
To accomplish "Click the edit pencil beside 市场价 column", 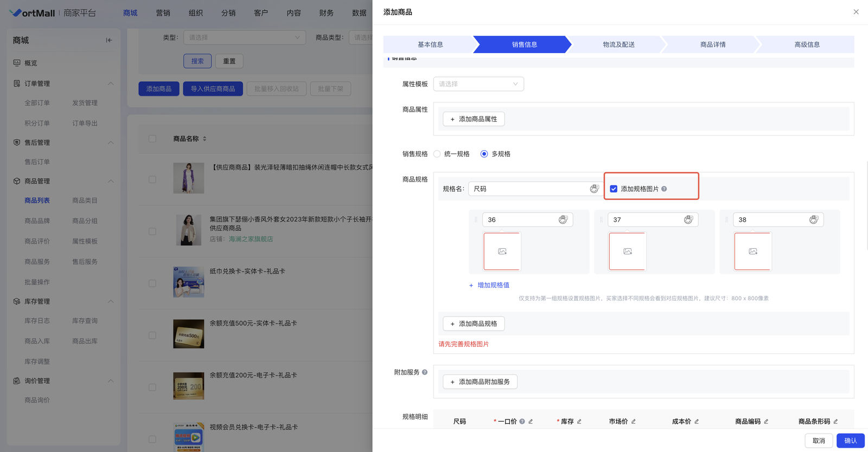I will (x=634, y=422).
